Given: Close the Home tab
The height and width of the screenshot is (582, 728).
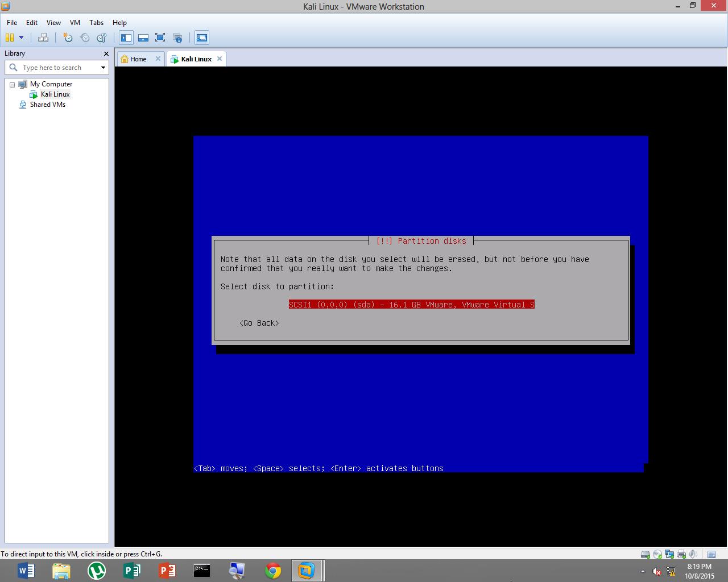Looking at the screenshot, I should (158, 59).
